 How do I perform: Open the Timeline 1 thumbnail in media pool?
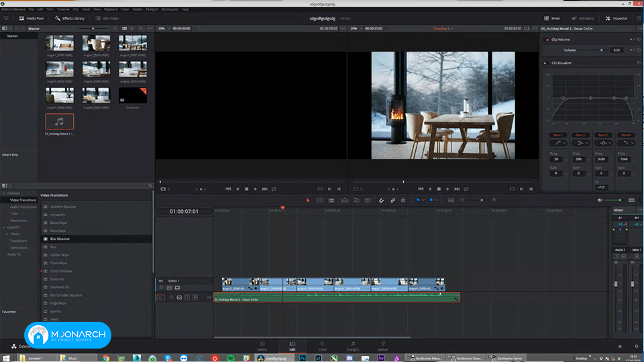[133, 95]
